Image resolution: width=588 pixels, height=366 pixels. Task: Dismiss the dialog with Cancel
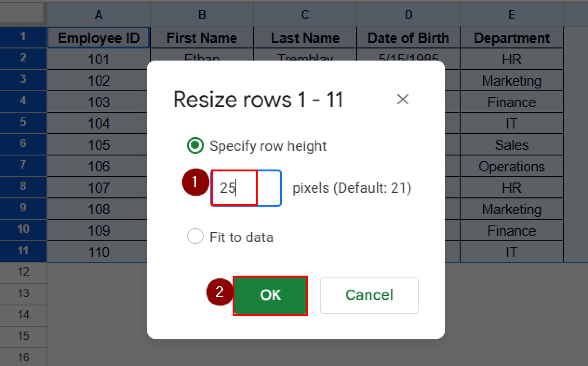(369, 295)
